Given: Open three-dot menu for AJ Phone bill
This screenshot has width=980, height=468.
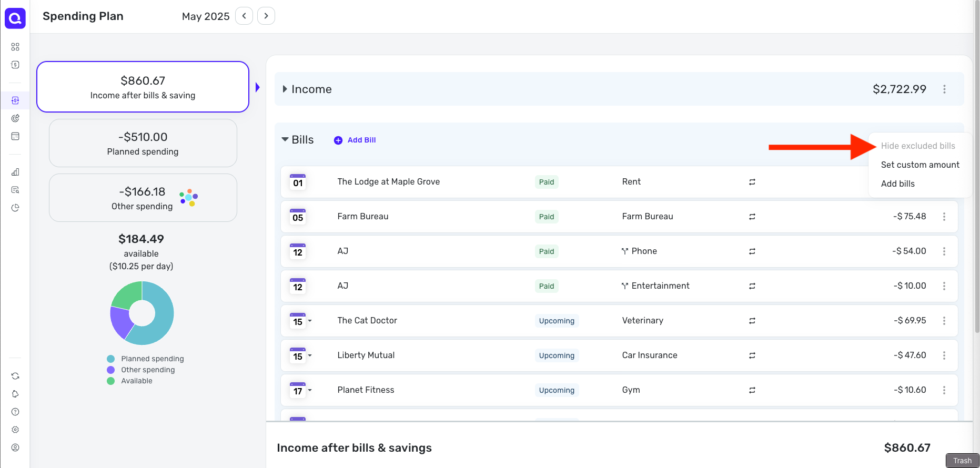Looking at the screenshot, I should click(x=944, y=251).
